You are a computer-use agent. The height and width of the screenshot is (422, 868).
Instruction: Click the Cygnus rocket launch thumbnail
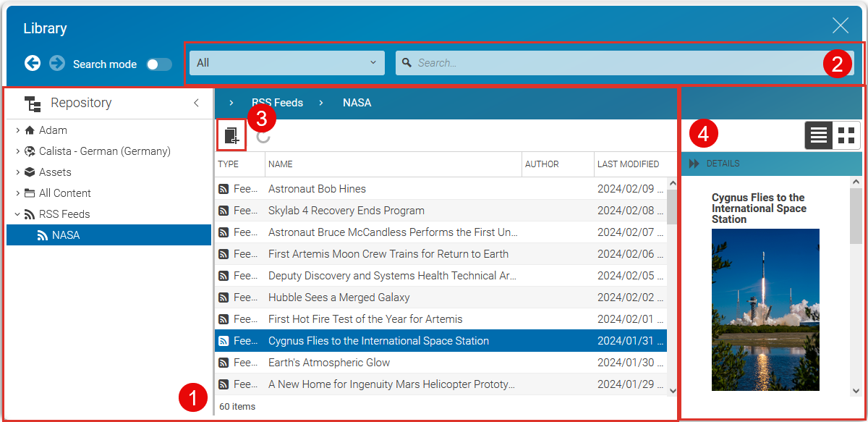tap(765, 309)
